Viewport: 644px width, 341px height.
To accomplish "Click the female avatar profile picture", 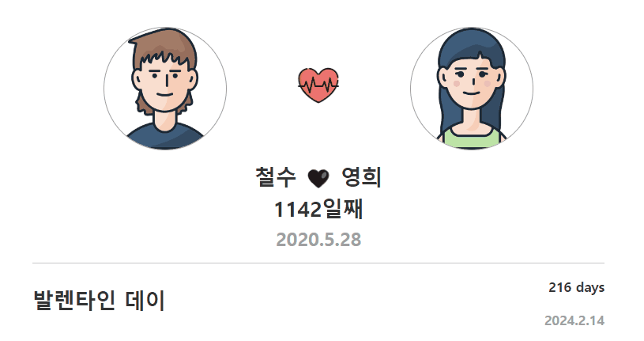I will point(472,89).
